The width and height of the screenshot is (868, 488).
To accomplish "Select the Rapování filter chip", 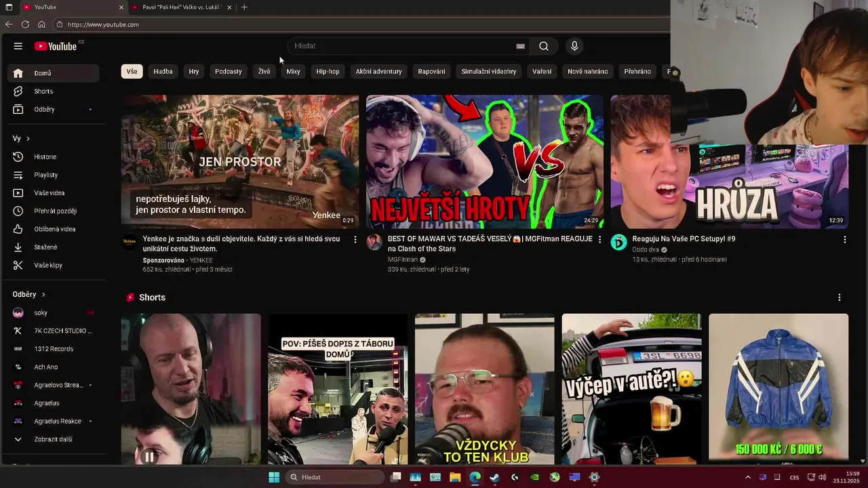I will click(x=431, y=71).
